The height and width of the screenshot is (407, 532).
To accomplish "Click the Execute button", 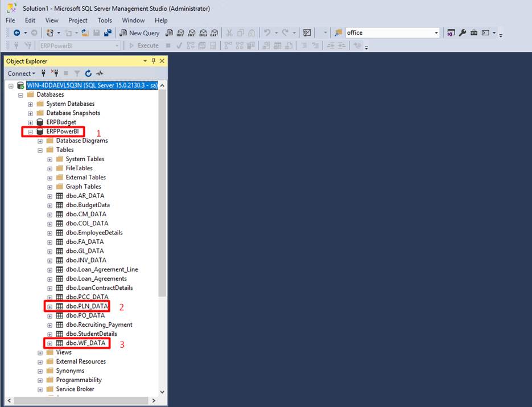I will click(144, 46).
